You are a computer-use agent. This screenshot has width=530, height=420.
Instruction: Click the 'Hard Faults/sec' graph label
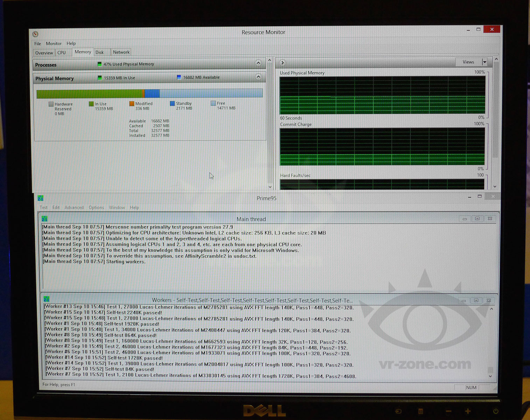click(x=295, y=175)
